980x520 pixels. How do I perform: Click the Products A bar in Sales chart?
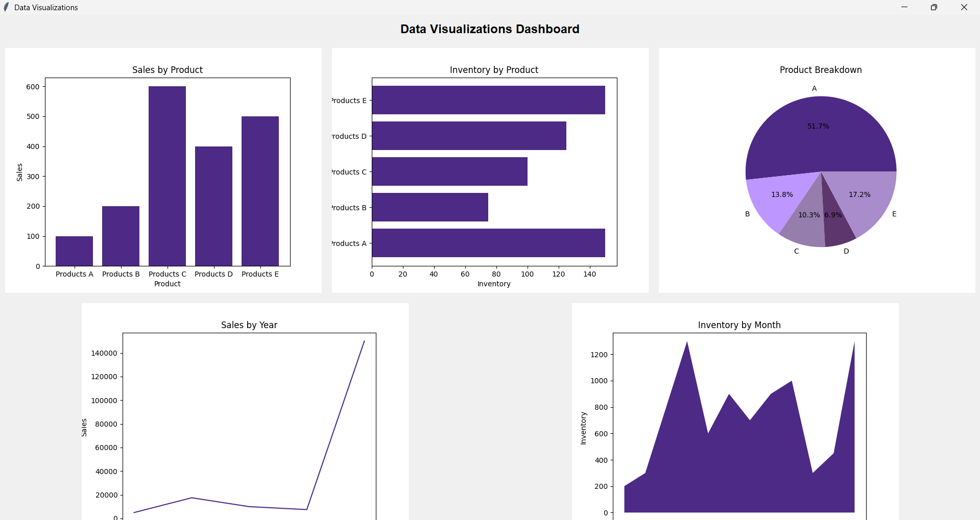[74, 251]
